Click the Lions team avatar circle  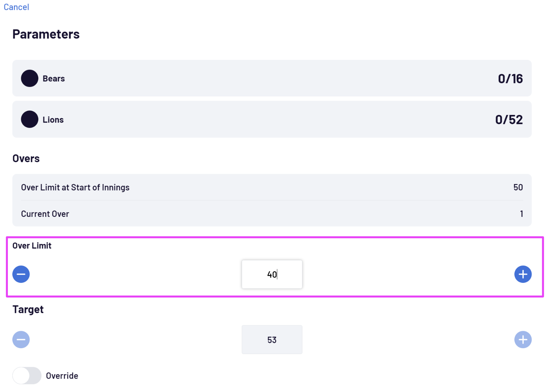point(29,119)
